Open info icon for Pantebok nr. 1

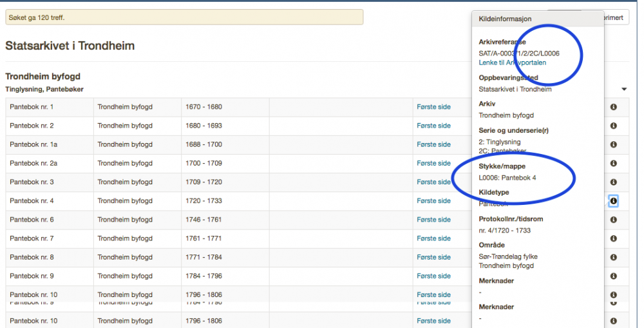point(613,107)
